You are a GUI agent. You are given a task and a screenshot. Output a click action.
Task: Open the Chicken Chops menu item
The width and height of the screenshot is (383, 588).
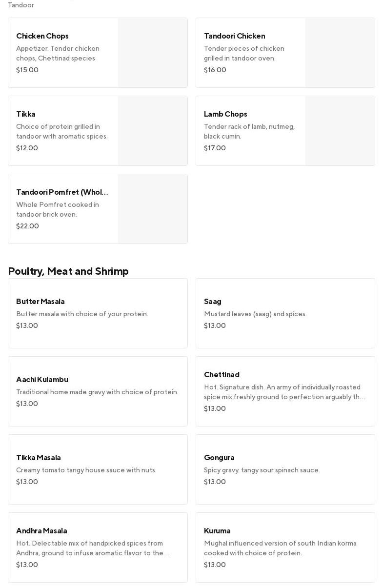[x=42, y=36]
